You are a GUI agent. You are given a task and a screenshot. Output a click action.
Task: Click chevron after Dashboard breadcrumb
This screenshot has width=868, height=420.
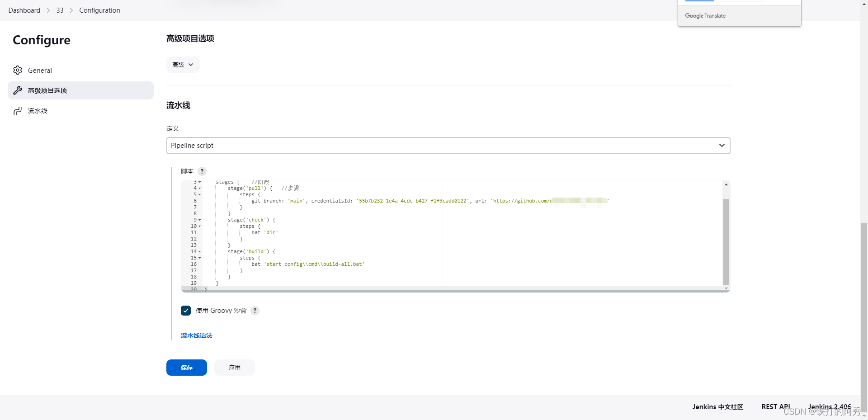(48, 10)
